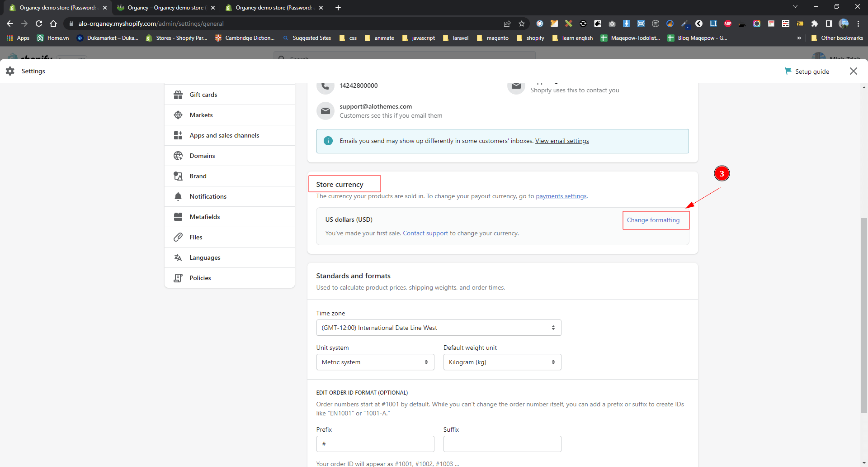This screenshot has height=467, width=868.
Task: Click the order ID Prefix input field
Action: coord(375,444)
